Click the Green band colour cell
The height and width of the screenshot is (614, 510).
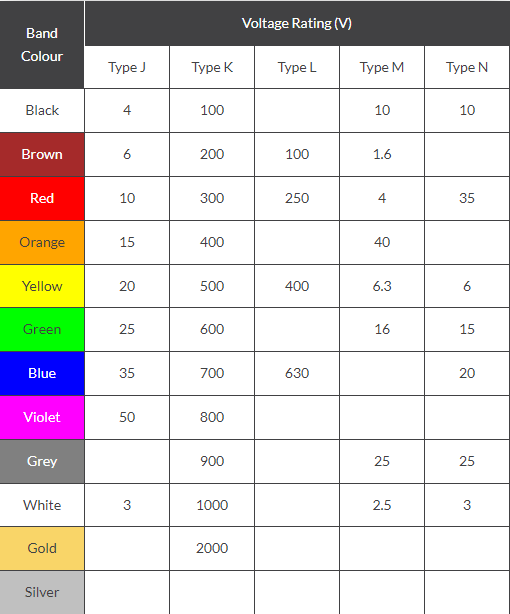[42, 329]
